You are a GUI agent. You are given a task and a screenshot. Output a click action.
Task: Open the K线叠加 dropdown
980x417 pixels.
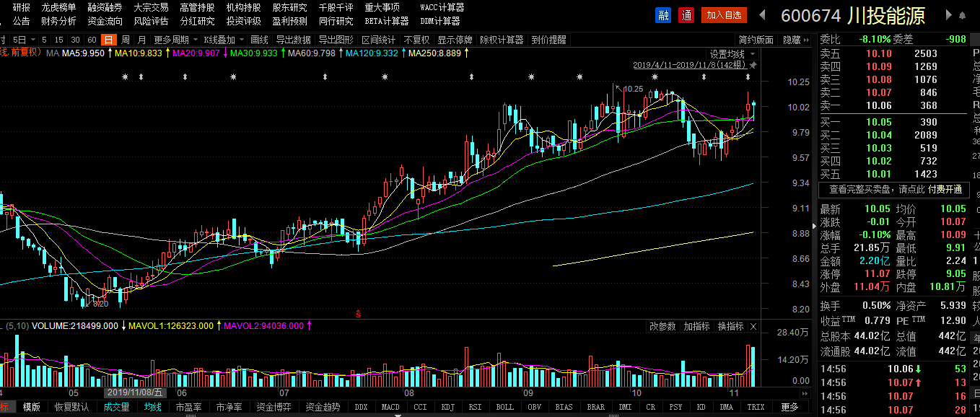coord(223,40)
